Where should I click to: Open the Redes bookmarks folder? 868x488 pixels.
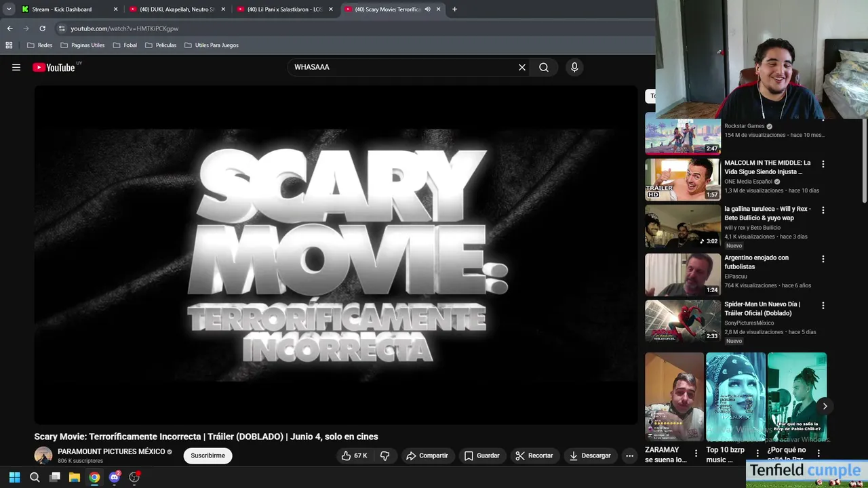coord(39,45)
